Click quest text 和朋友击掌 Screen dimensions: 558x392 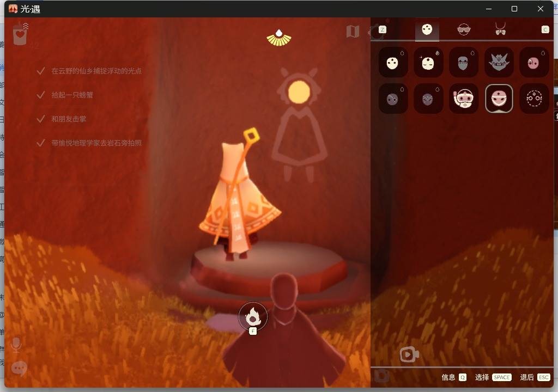69,119
